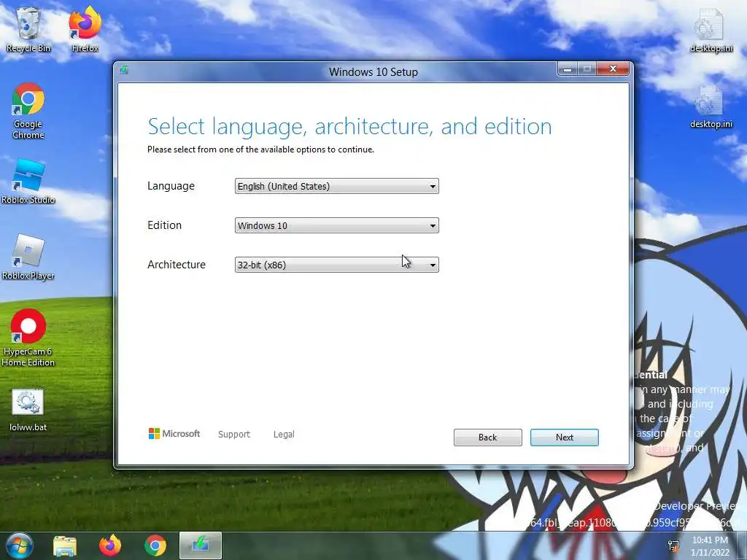Open the Language dropdown
The width and height of the screenshot is (747, 560).
(x=336, y=186)
